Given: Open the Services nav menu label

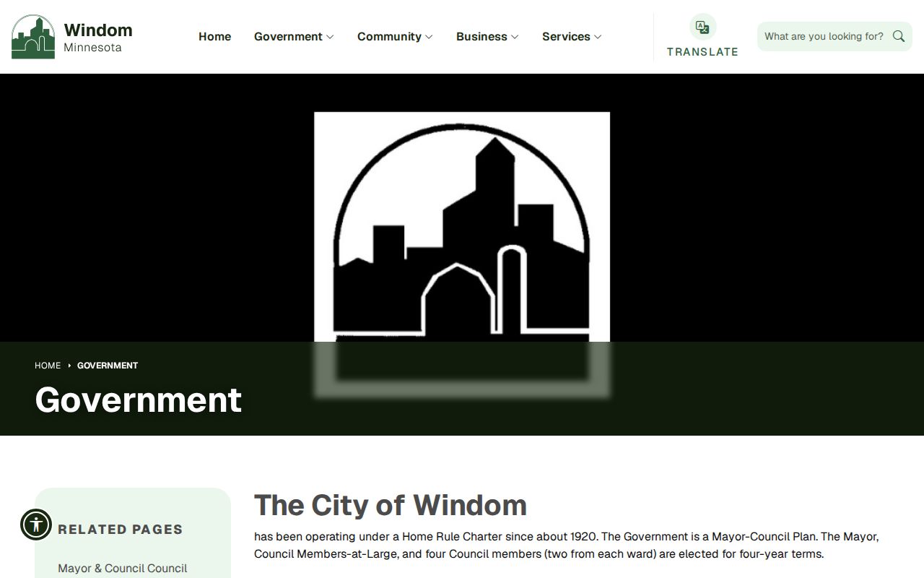Looking at the screenshot, I should 566,37.
